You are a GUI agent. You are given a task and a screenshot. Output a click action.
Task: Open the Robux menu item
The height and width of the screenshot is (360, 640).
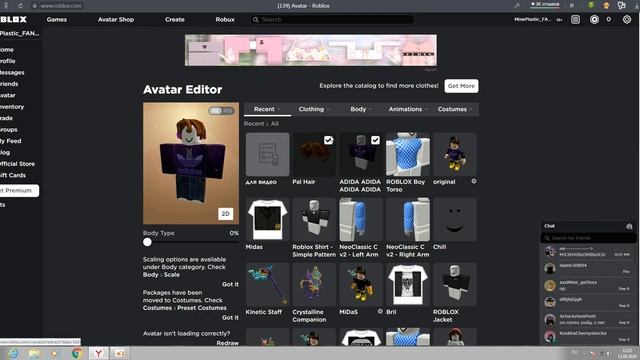(225, 19)
